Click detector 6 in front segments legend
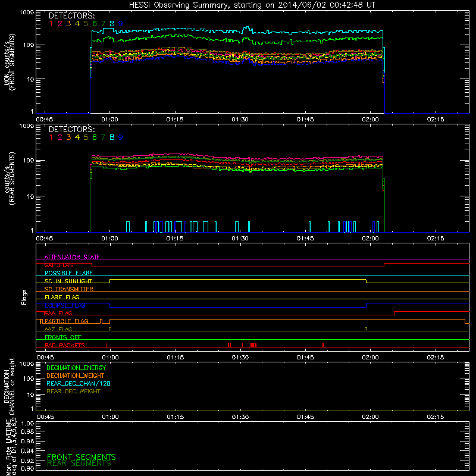This screenshot has height=476, width=476. (x=95, y=24)
